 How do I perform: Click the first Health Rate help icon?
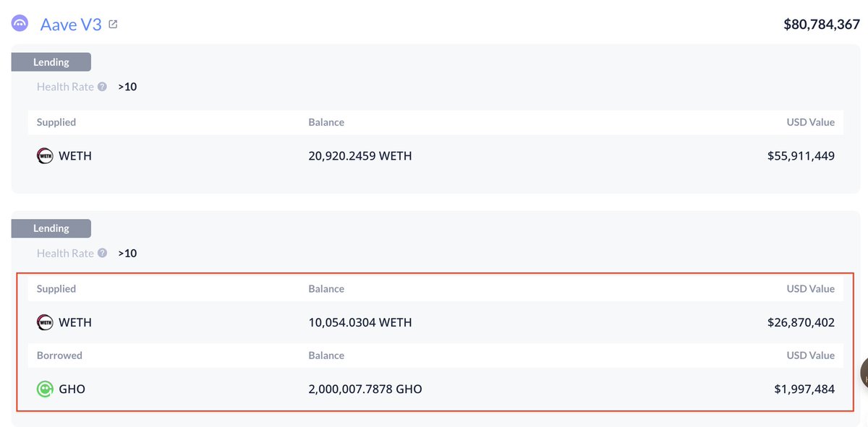[x=102, y=87]
